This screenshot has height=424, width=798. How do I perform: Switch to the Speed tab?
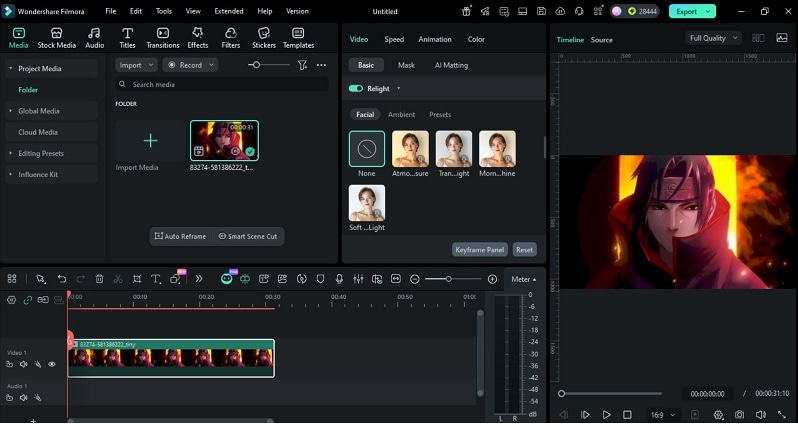[x=394, y=39]
